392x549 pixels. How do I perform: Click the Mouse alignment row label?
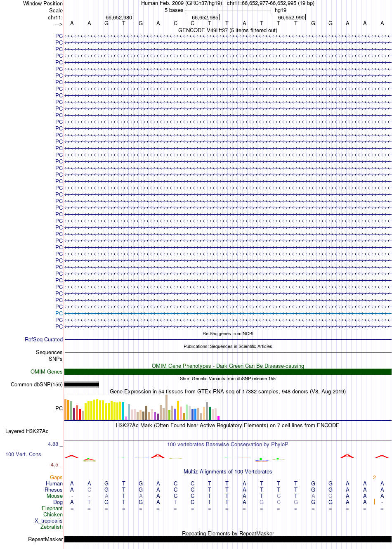point(55,496)
